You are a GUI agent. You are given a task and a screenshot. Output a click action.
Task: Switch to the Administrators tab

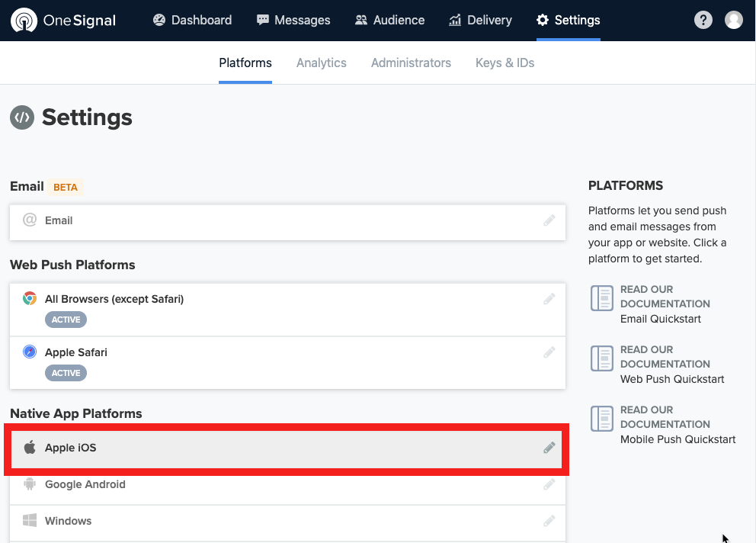coord(412,63)
